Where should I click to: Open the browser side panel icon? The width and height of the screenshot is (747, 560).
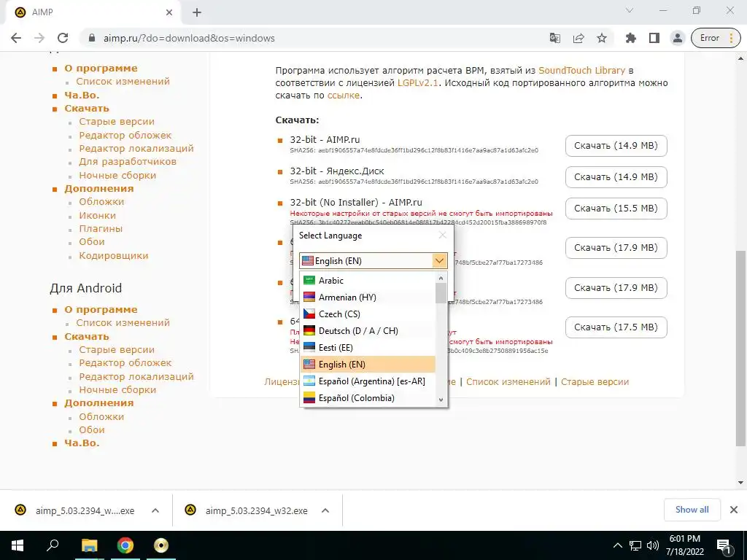click(654, 38)
